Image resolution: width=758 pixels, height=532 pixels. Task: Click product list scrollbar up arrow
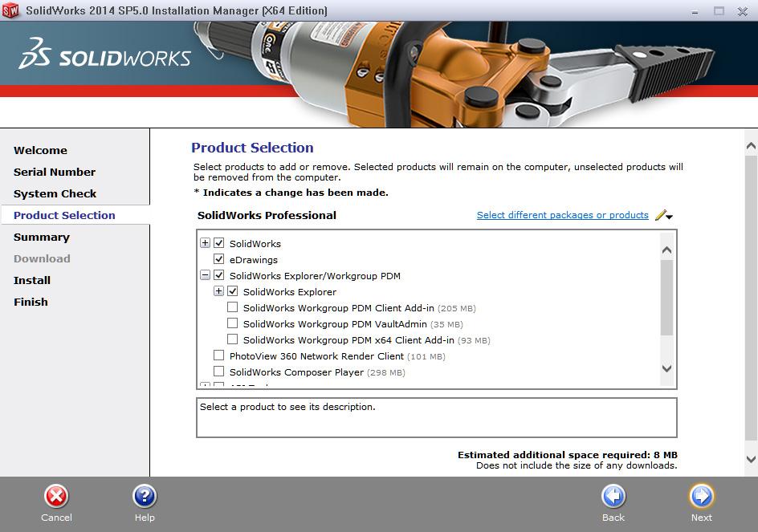point(666,250)
